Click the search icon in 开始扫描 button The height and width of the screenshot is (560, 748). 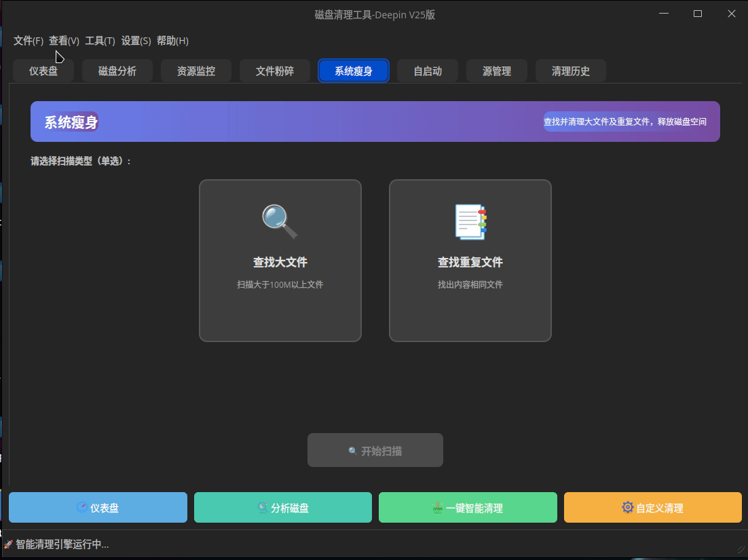click(352, 451)
